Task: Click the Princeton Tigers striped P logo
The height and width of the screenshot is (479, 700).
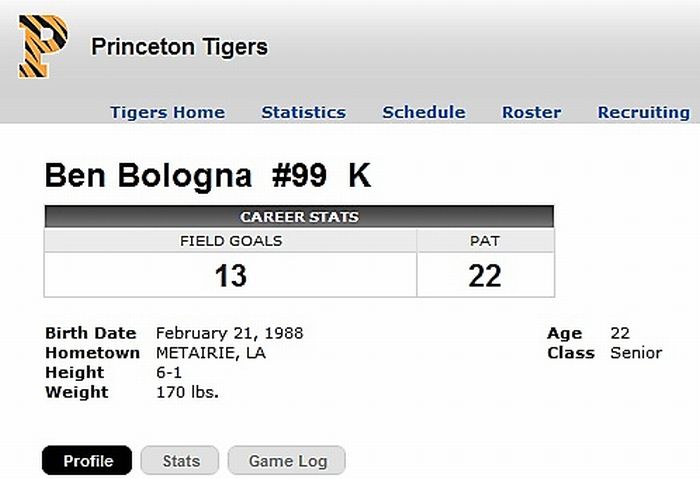Action: point(43,46)
